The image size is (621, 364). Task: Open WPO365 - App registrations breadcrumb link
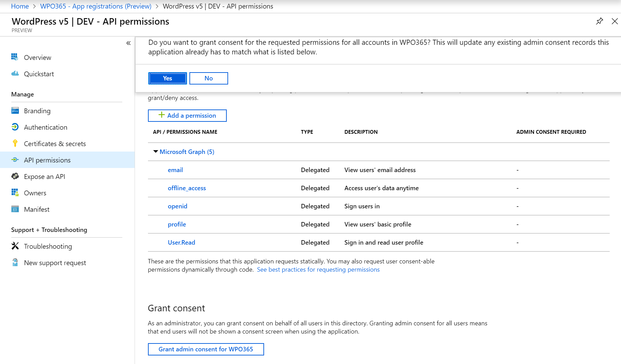click(x=96, y=6)
